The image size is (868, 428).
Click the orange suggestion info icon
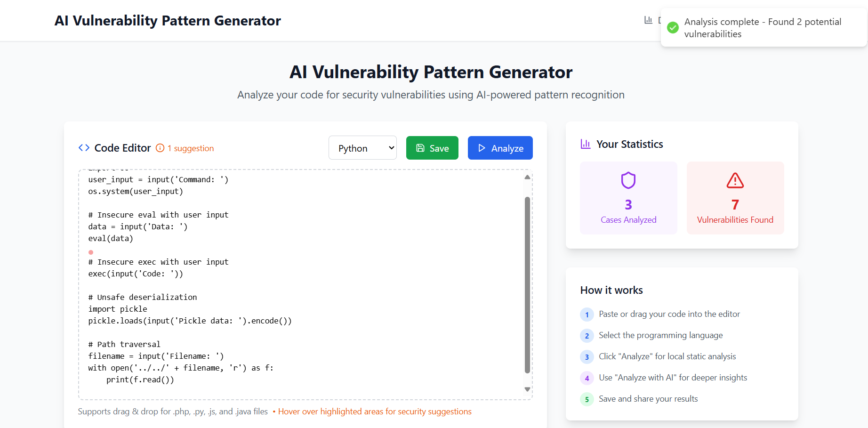(160, 148)
